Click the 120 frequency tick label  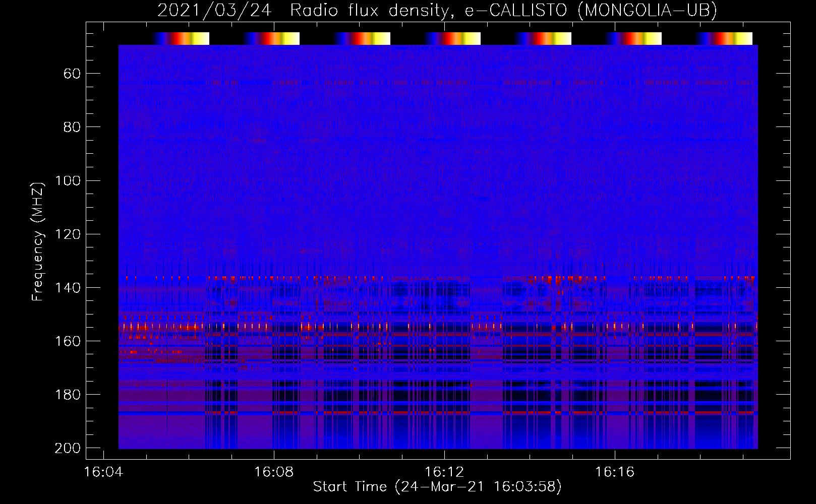coord(68,234)
